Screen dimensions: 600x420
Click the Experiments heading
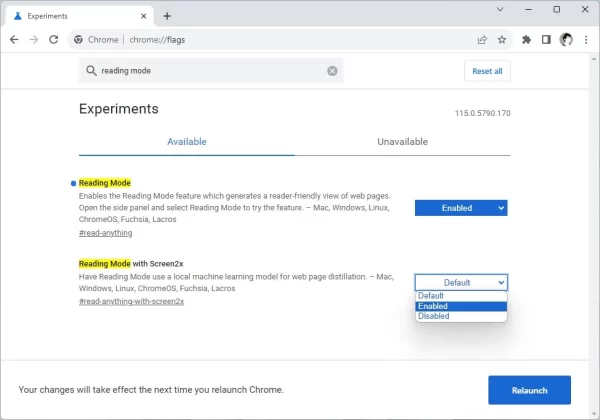pyautogui.click(x=119, y=109)
